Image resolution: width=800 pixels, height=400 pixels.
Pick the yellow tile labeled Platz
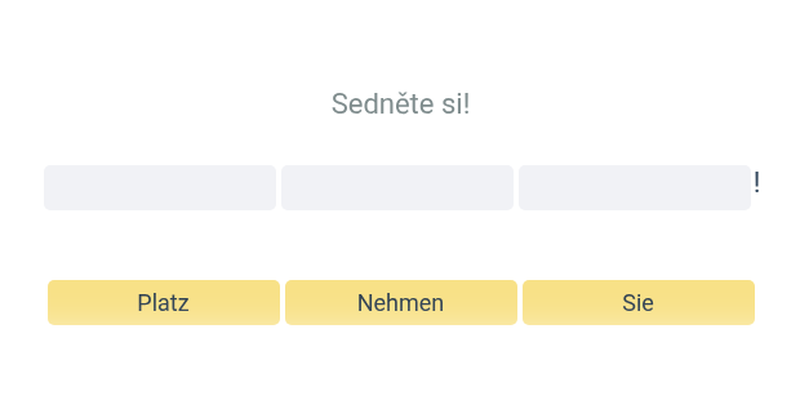164,303
